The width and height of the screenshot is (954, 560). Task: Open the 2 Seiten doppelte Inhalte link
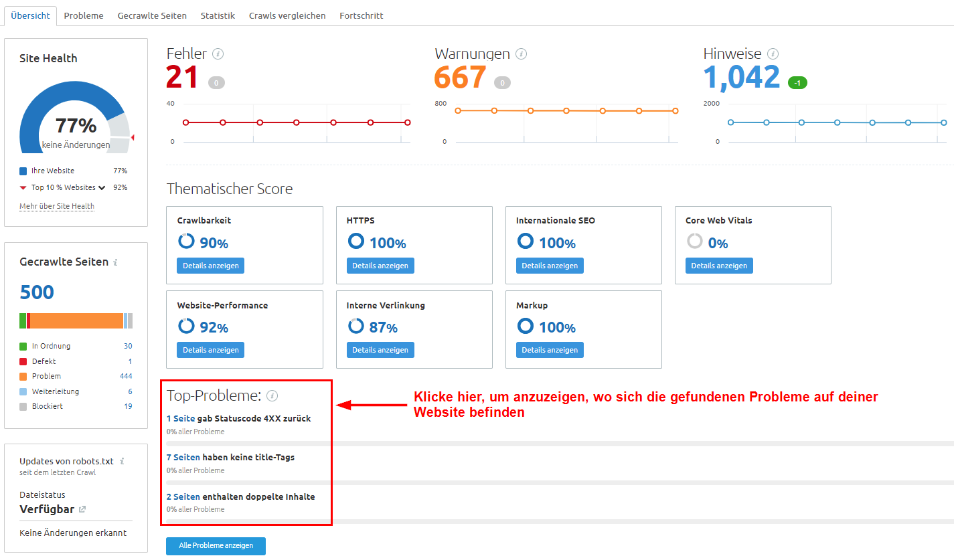click(x=183, y=496)
